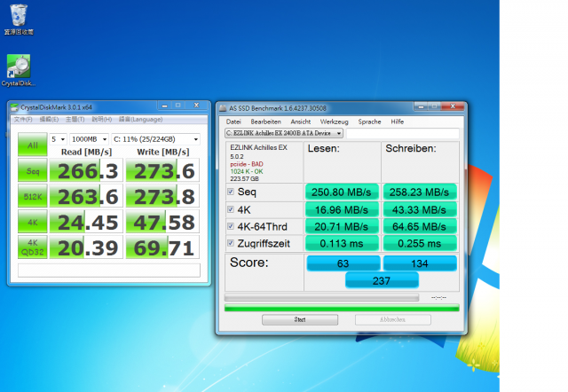Open the Datei menu in AS SSD
This screenshot has width=568, height=392.
tap(233, 122)
